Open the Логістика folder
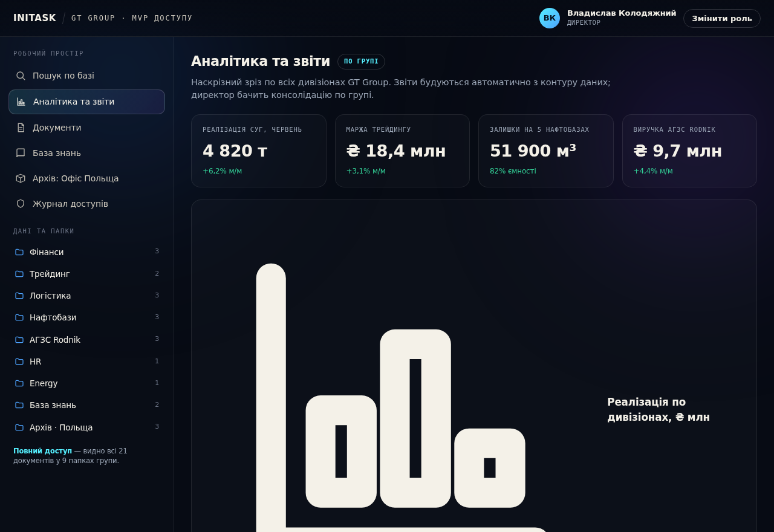 click(x=86, y=296)
